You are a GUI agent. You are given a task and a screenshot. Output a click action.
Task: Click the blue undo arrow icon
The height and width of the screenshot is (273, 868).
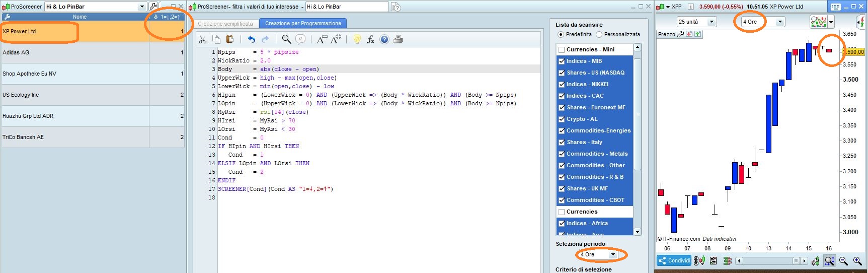tap(251, 39)
